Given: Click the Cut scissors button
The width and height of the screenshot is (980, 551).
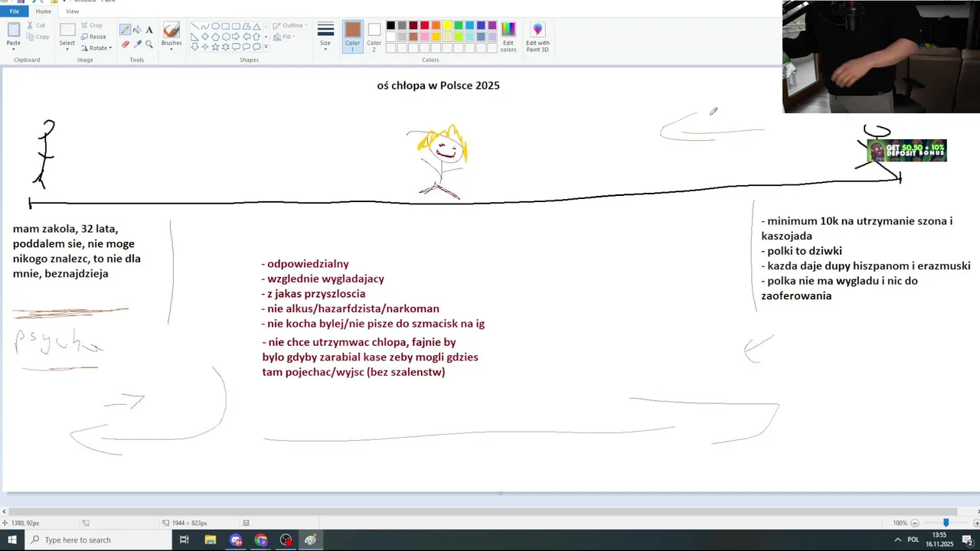Looking at the screenshot, I should click(x=38, y=25).
